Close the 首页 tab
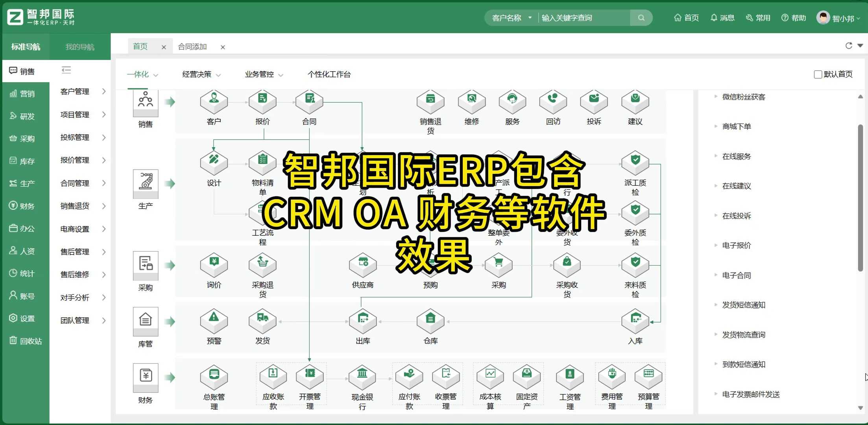This screenshot has width=868, height=425. pos(164,47)
